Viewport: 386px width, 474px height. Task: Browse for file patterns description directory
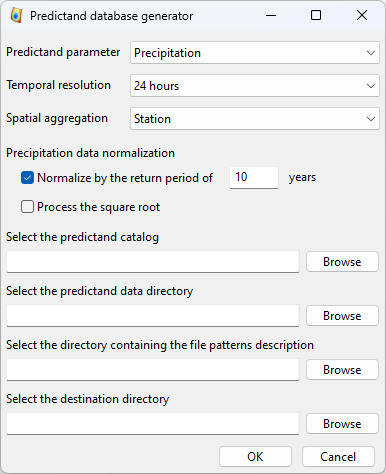[342, 370]
